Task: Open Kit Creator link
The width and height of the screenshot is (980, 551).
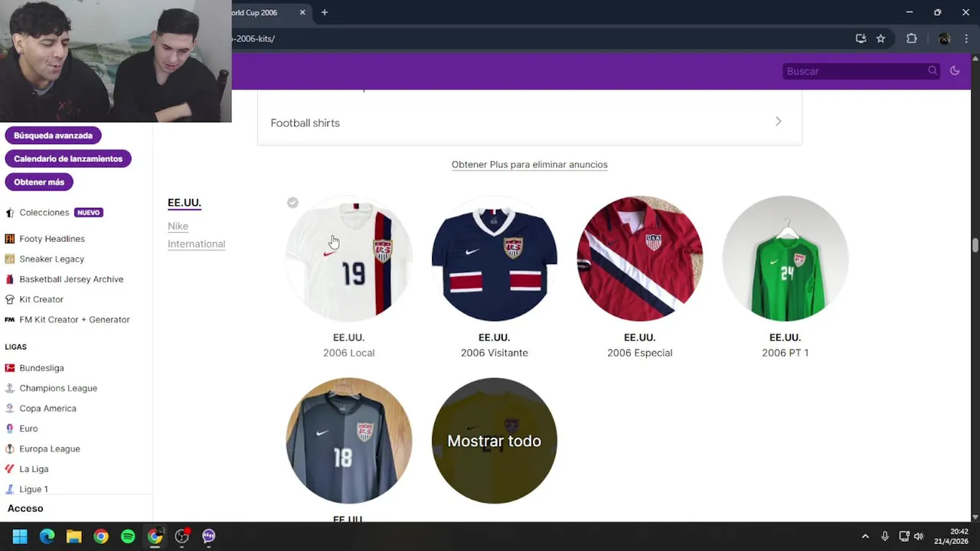Action: pyautogui.click(x=41, y=299)
